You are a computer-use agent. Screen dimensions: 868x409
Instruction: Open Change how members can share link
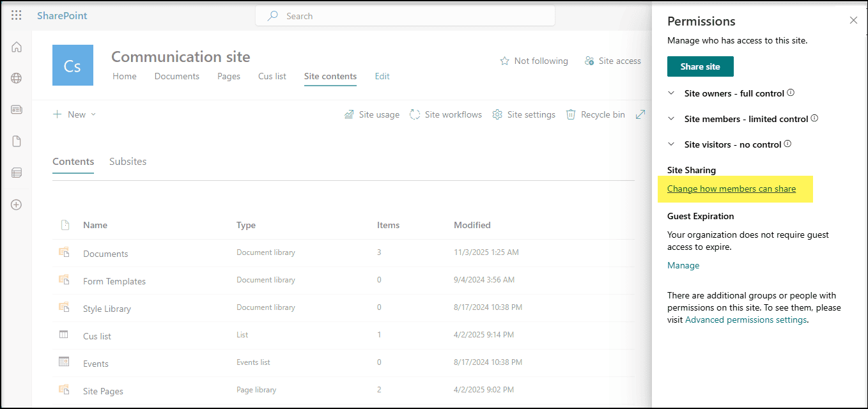coord(731,189)
